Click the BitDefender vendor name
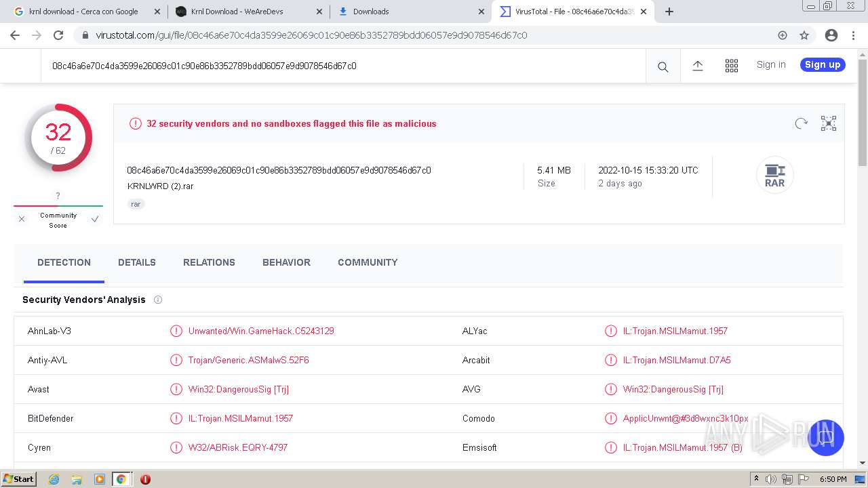This screenshot has height=488, width=868. point(51,418)
